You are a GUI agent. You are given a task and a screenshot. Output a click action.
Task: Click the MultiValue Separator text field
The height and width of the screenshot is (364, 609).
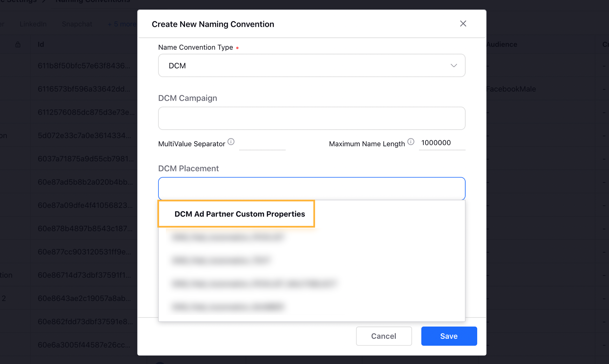[x=262, y=143]
